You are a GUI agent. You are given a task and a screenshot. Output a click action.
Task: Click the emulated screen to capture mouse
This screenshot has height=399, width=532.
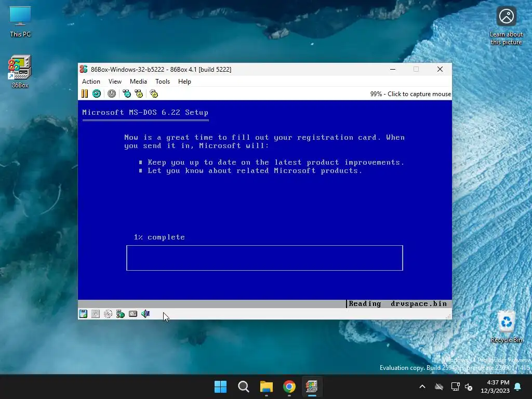point(264,204)
